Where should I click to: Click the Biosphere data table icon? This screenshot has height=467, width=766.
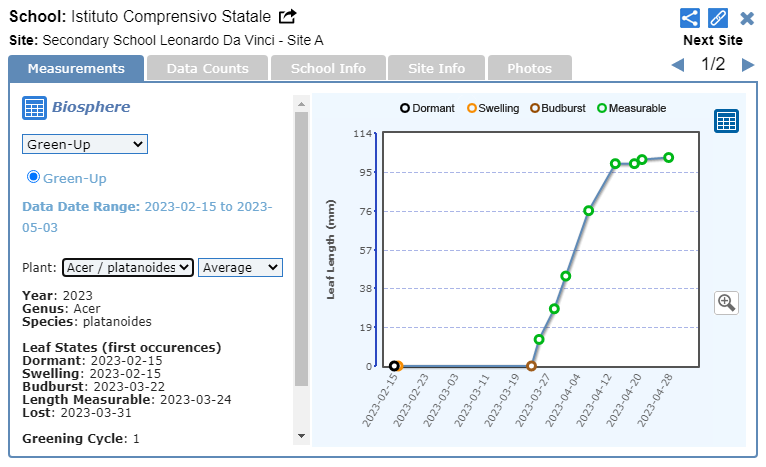point(34,108)
